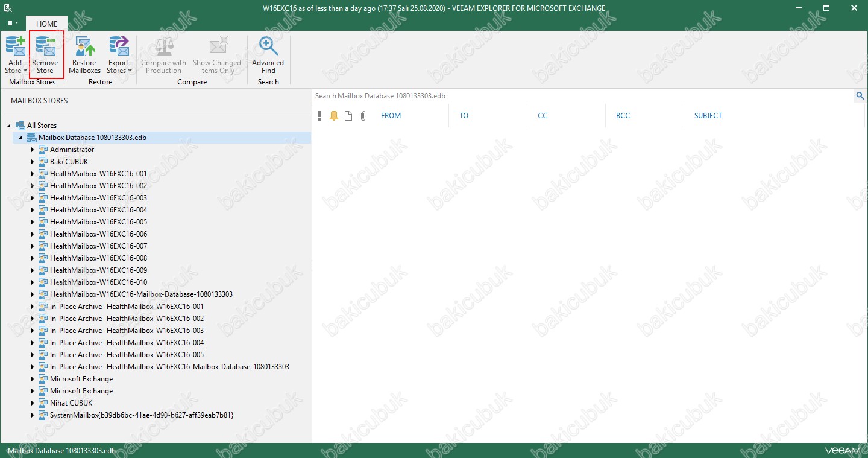Click the Add Store icon
This screenshot has width=868, height=458.
click(15, 46)
